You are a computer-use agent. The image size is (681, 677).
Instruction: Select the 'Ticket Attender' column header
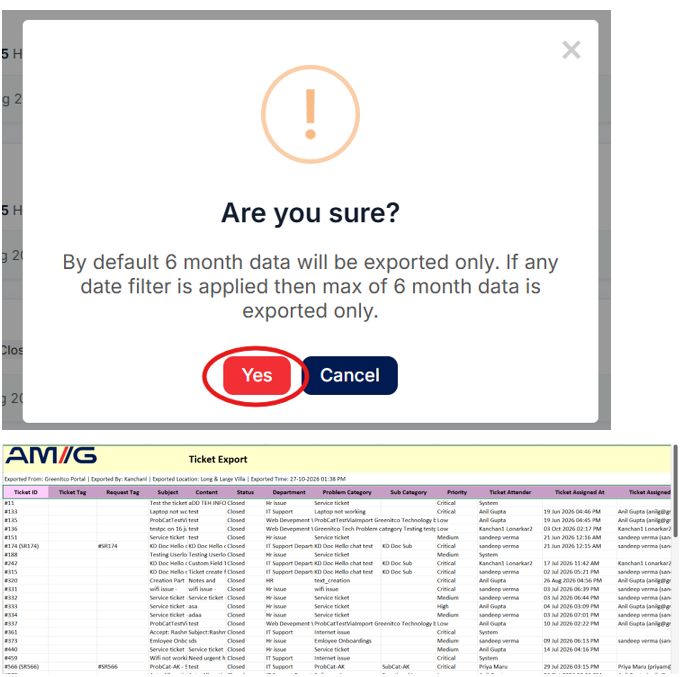point(510,492)
